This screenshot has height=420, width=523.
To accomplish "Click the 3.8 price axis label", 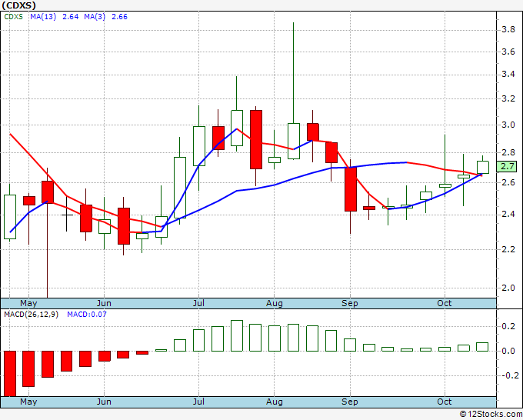I will pos(508,30).
